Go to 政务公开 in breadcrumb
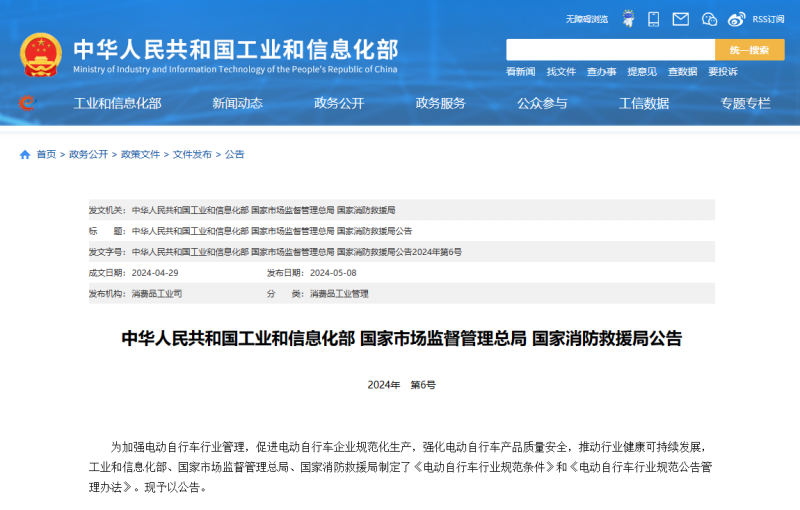 88,155
